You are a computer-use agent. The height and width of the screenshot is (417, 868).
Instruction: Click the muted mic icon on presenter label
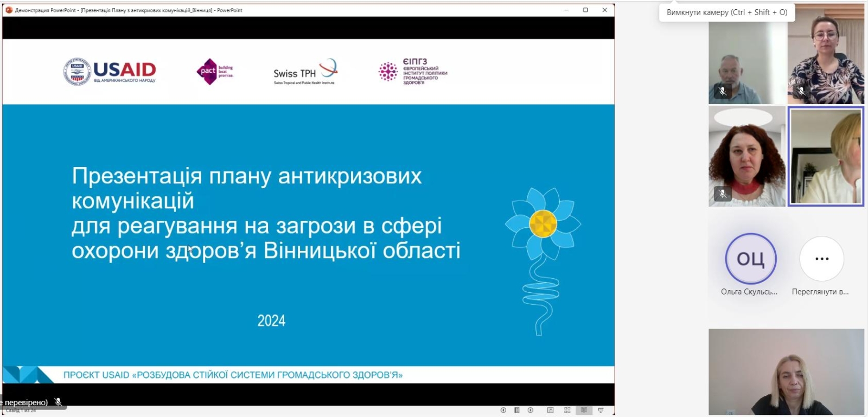click(58, 402)
